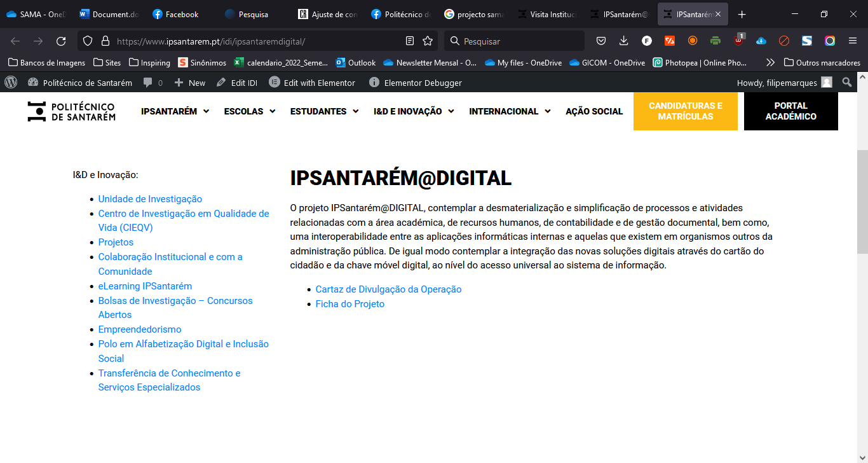Click the Candidaturas e Matrículas button
The width and height of the screenshot is (868, 463).
686,111
